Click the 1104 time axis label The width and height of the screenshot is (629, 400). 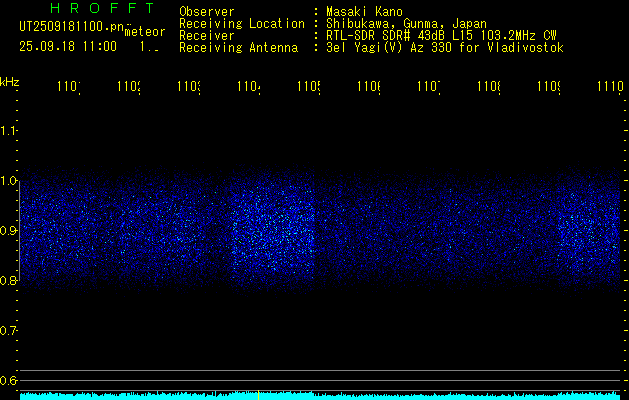(249, 86)
